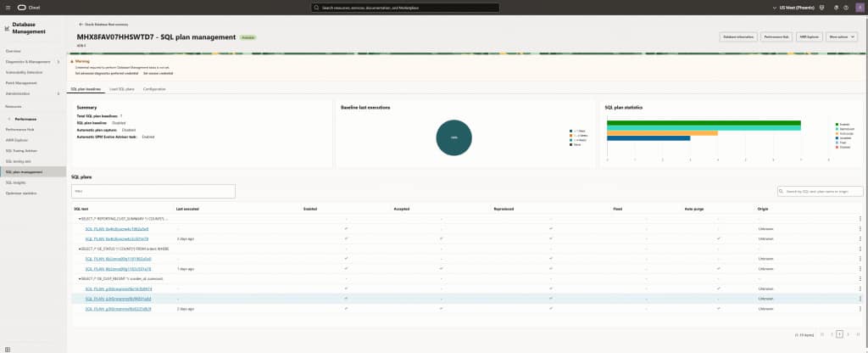Open the US West (Phoenix) region dropdown
Viewport: 868px width, 353px height.
pyautogui.click(x=794, y=8)
